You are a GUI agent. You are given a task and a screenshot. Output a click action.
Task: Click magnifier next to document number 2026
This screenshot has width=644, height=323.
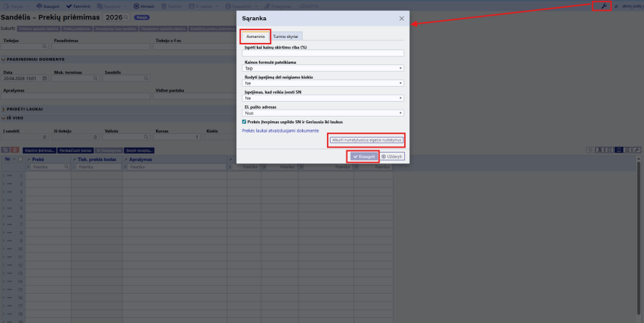point(127,16)
